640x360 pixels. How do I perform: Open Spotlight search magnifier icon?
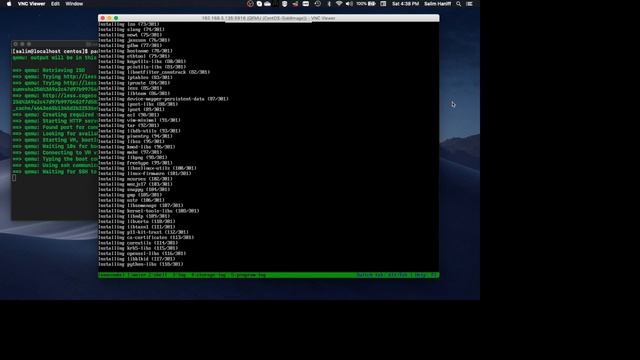coord(459,4)
